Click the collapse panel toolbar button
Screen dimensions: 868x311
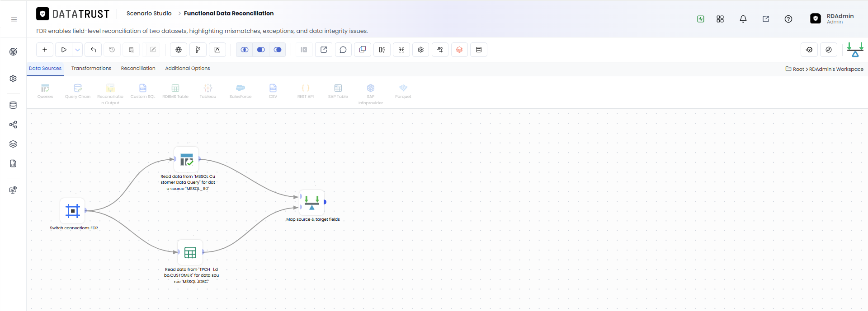tap(304, 50)
